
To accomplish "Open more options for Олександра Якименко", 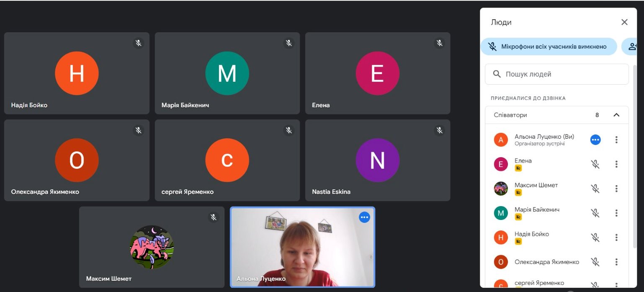I will pos(616,262).
